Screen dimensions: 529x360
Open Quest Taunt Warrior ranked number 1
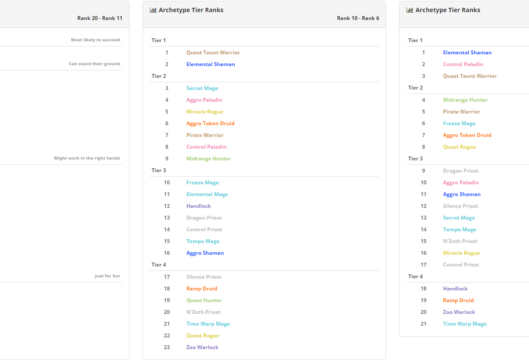tap(213, 53)
